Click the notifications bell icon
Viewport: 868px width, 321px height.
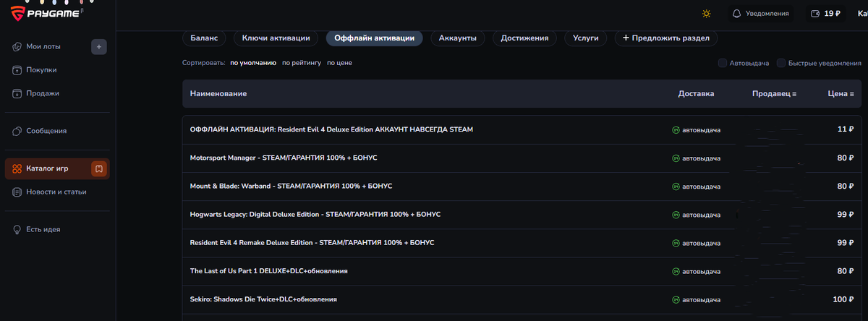click(x=737, y=14)
